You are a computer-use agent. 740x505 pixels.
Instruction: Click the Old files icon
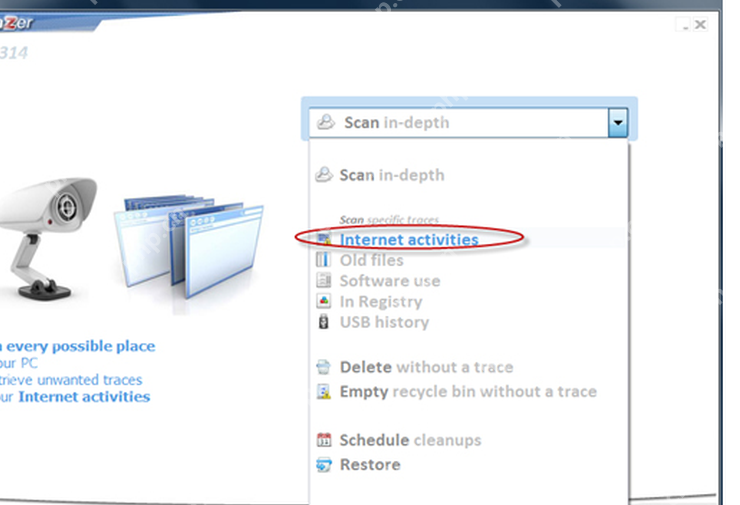pos(323,260)
